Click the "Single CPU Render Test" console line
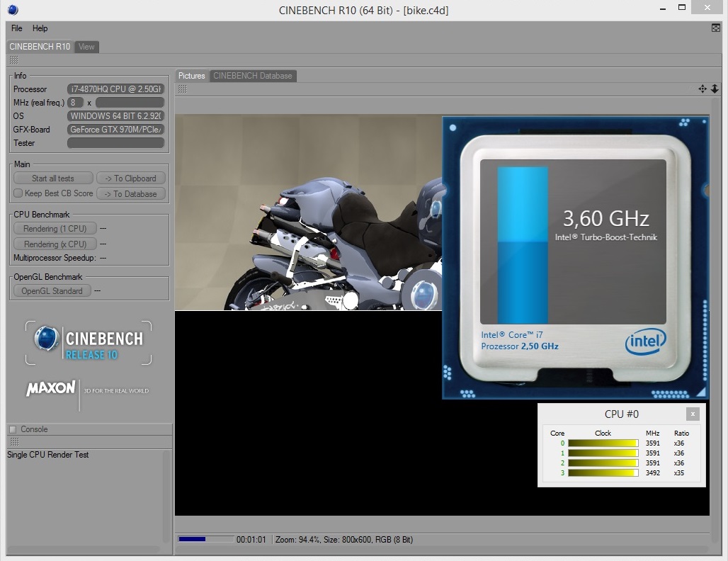Screen dimensions: 728x561 click(x=48, y=455)
